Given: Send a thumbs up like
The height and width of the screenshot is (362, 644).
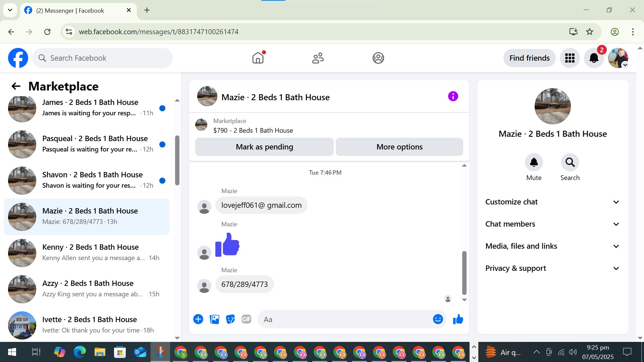Looking at the screenshot, I should click(458, 319).
